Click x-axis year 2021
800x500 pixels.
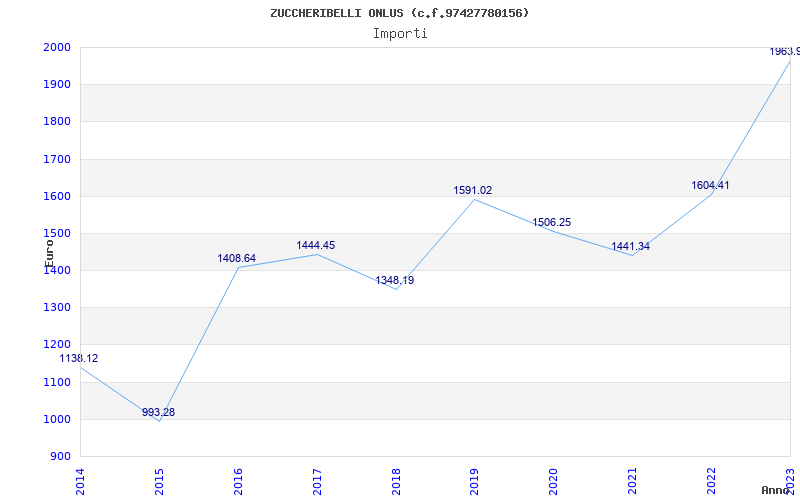coord(633,482)
